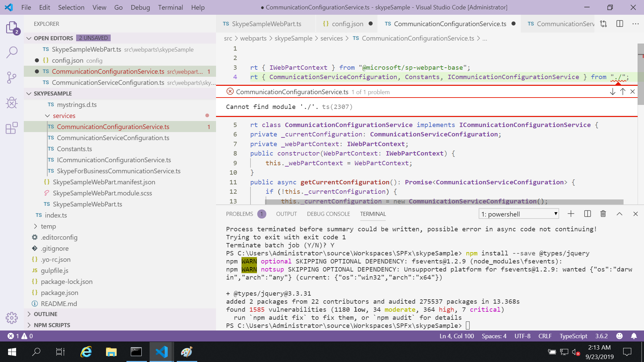This screenshot has height=362, width=644.
Task: Click the UTF-8 encoding indicator
Action: pyautogui.click(x=522, y=336)
